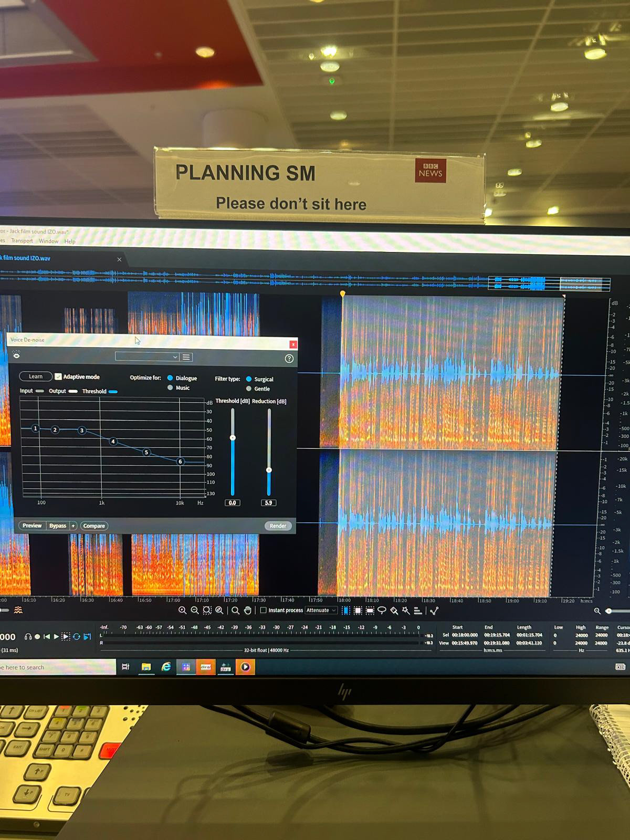
Task: Click the plus arrow next to Bypass
Action: pos(73,526)
